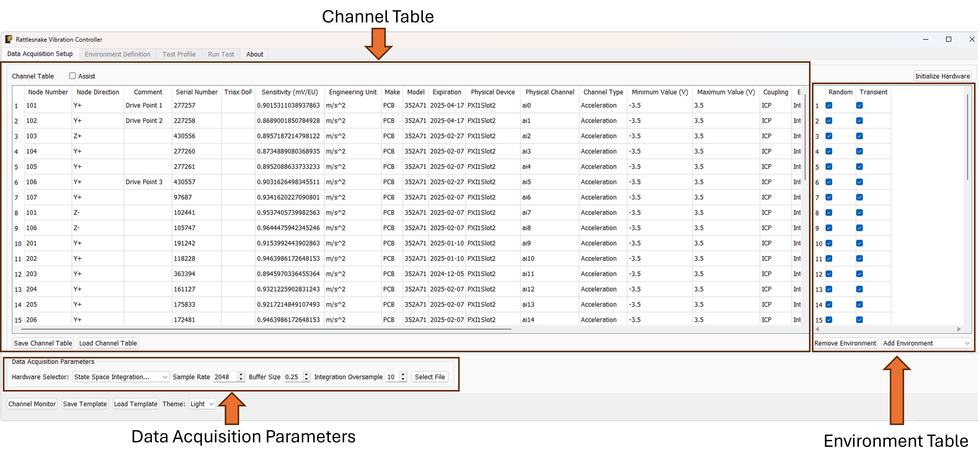Screen dimensions: 980x463
Task: Open the Channel Monitor
Action: [32, 404]
